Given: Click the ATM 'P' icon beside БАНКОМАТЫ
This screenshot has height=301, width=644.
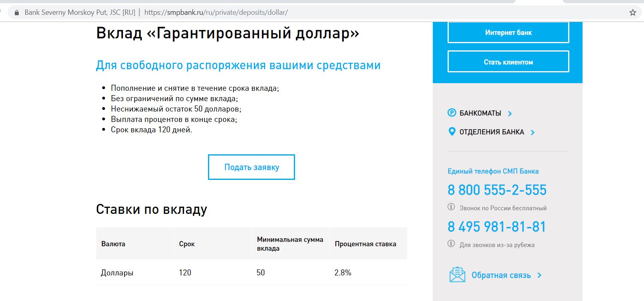Looking at the screenshot, I should [x=452, y=113].
